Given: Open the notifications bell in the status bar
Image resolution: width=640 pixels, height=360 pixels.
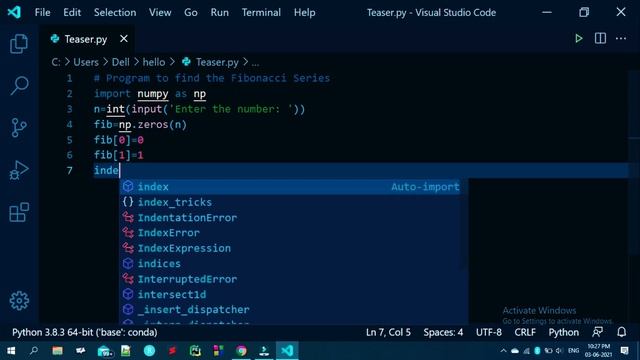Looking at the screenshot, I should coord(621,332).
